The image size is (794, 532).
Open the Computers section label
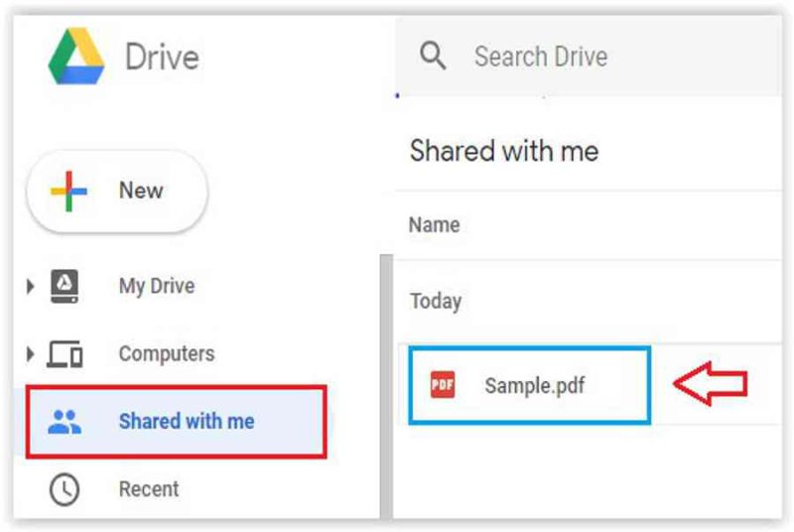(167, 353)
